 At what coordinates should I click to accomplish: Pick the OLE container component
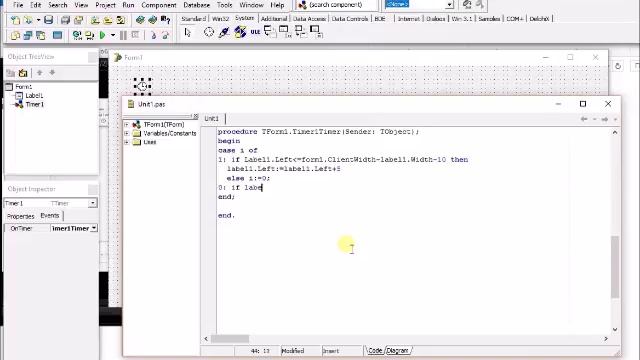(x=255, y=32)
